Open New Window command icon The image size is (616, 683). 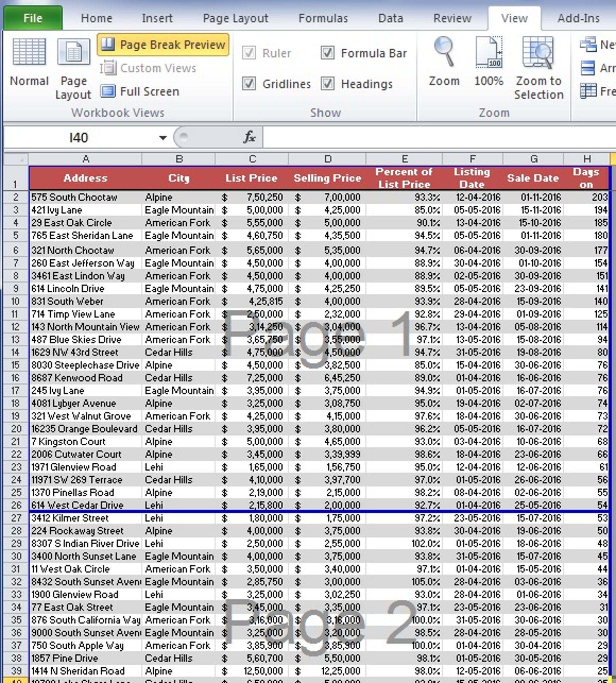click(588, 44)
